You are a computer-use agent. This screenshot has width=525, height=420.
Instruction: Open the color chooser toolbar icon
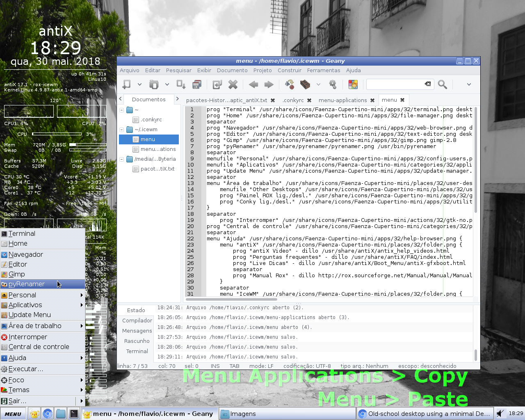tap(353, 84)
